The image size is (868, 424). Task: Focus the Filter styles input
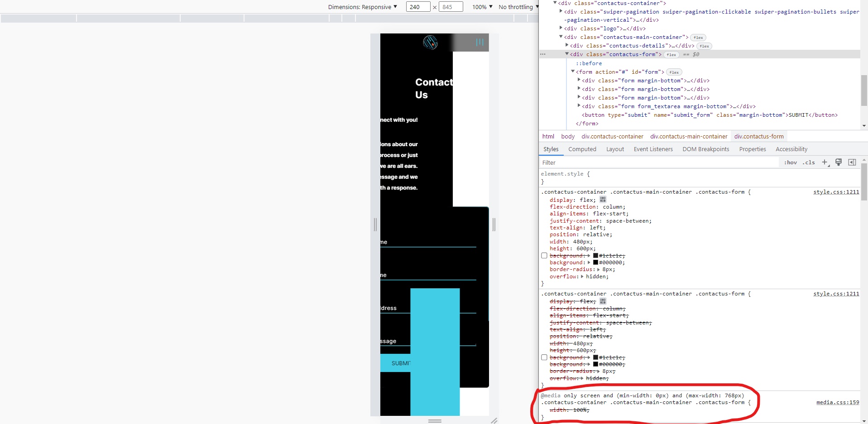coord(659,162)
